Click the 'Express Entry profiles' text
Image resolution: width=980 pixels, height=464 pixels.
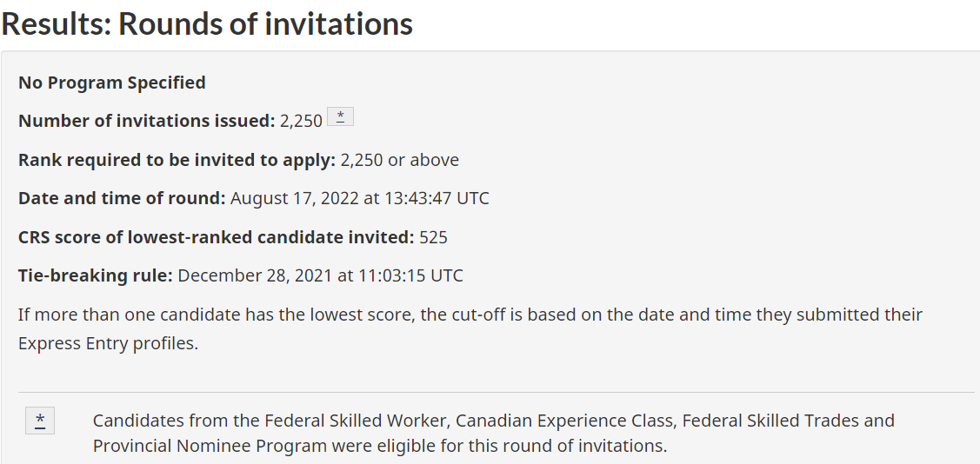[108, 343]
